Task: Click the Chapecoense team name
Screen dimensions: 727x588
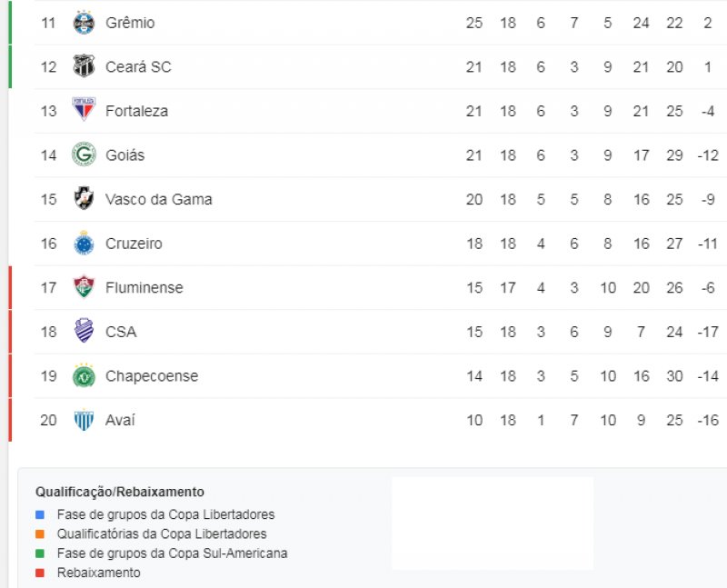Action: coord(152,376)
